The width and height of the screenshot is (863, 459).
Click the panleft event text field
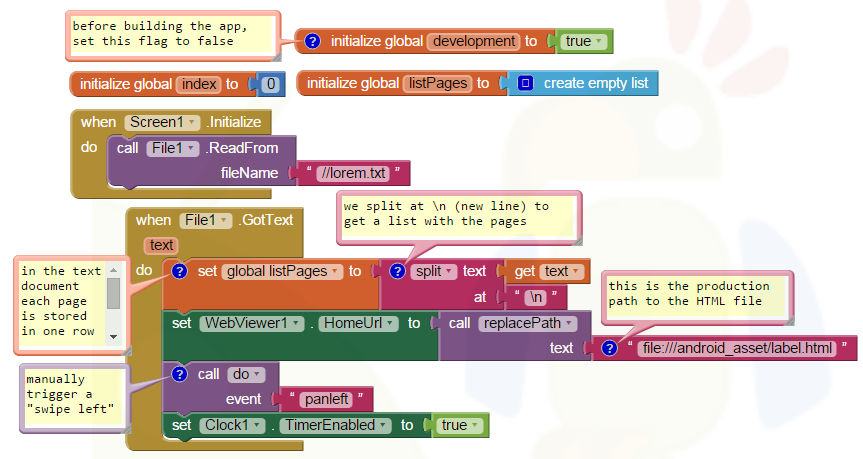coord(327,400)
